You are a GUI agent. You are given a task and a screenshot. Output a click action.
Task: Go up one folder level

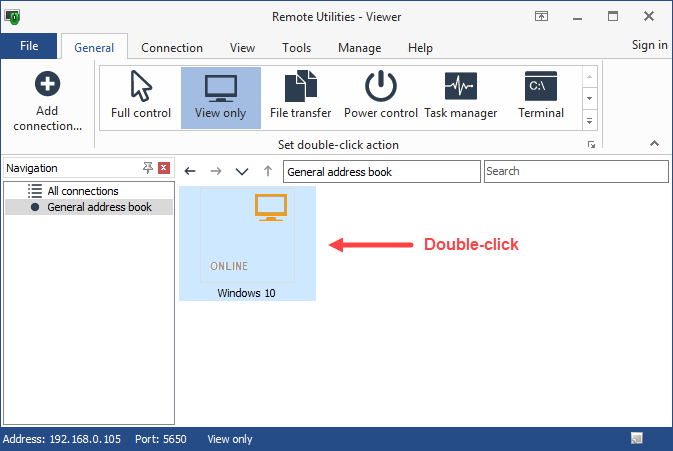point(267,171)
